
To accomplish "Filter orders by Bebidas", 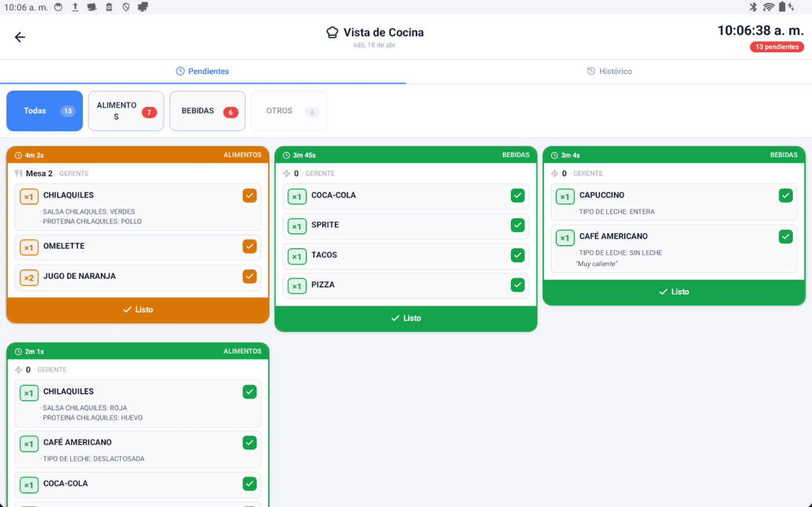I will pos(208,111).
